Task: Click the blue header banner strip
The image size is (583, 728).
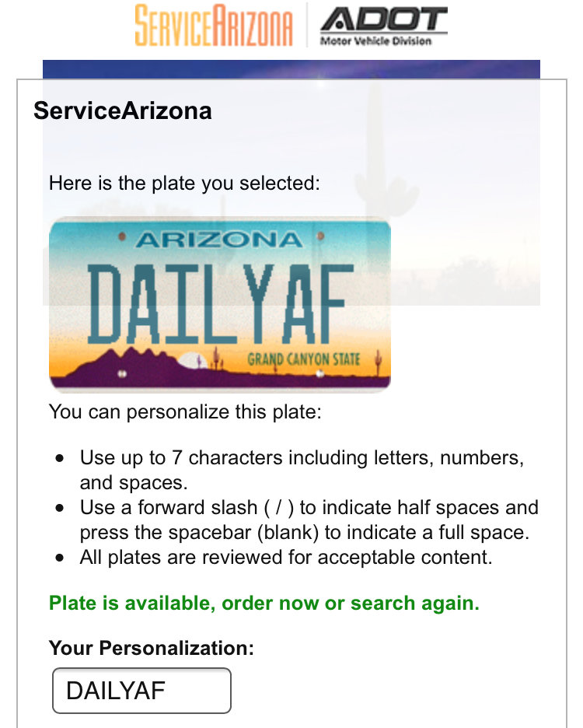Action: click(x=291, y=69)
